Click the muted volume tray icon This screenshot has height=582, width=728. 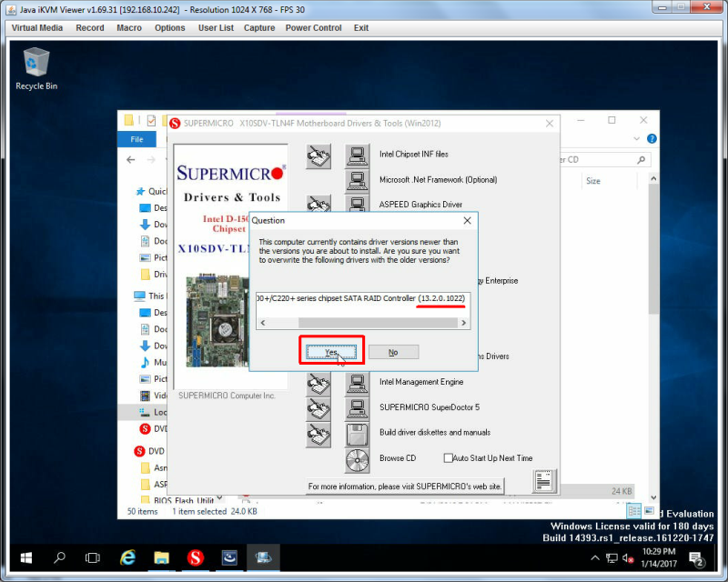628,558
